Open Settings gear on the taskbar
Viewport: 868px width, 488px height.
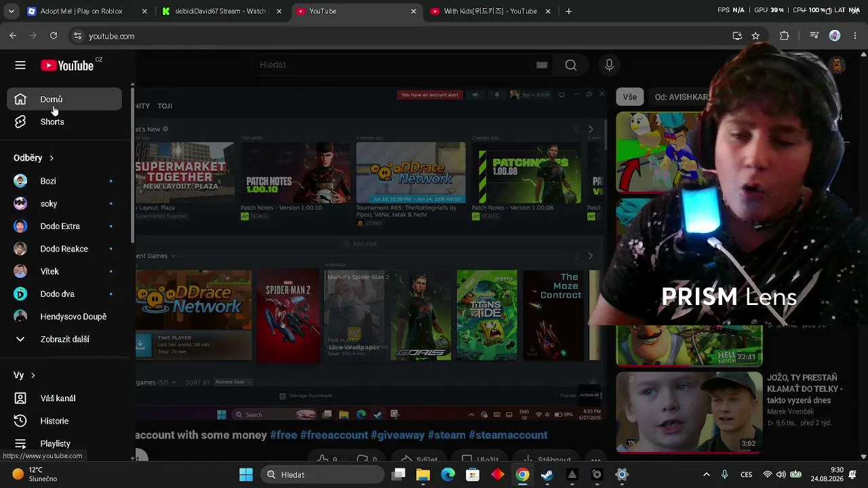tap(622, 474)
